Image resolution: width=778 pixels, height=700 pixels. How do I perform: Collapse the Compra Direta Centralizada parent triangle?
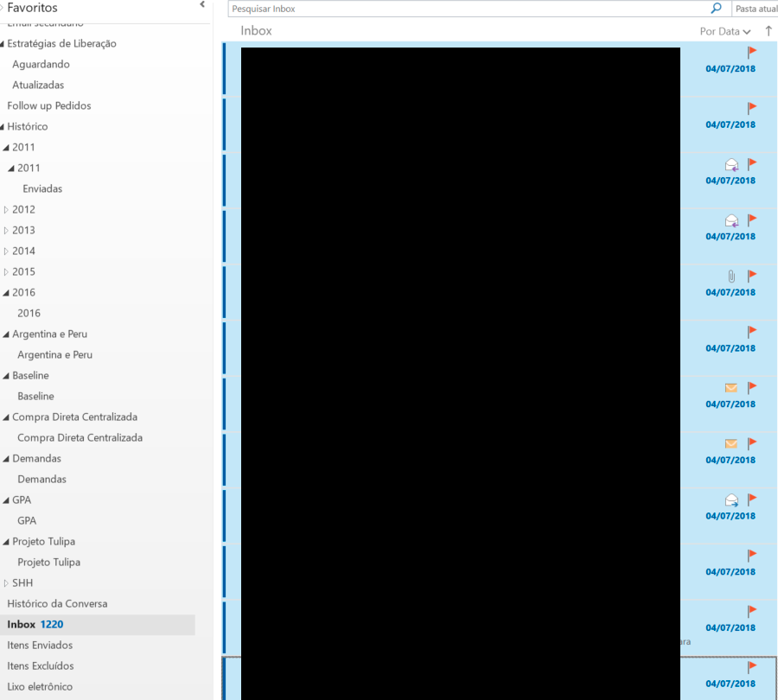6,417
